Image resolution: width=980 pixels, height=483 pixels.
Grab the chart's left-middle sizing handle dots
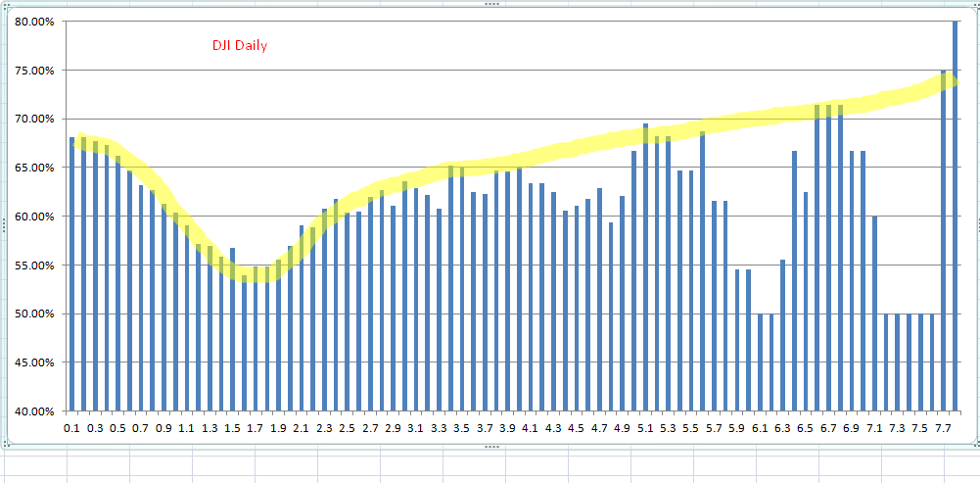[x=3, y=225]
